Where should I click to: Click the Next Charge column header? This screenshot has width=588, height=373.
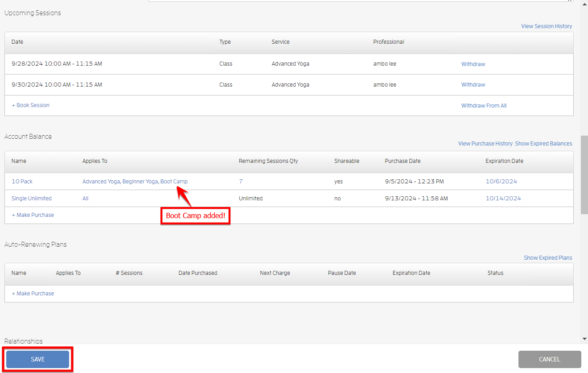click(x=275, y=273)
